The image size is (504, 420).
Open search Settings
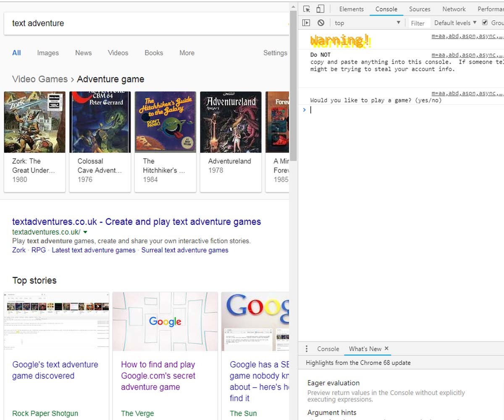[x=275, y=53]
